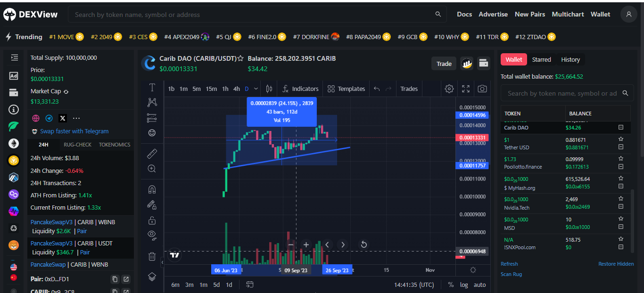Select 5d date range
Image resolution: width=644 pixels, height=293 pixels.
click(216, 285)
